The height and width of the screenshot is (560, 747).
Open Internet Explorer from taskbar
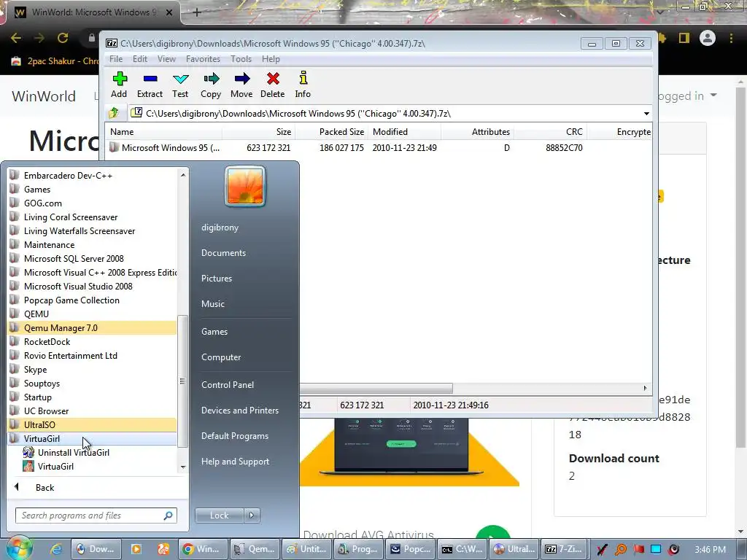(x=57, y=549)
